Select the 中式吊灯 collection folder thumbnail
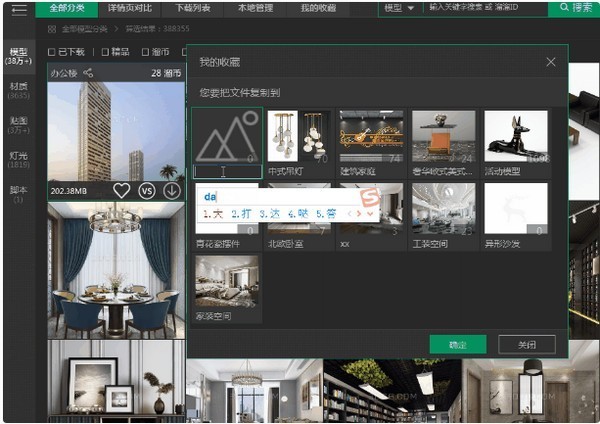600x424 pixels. [x=299, y=137]
